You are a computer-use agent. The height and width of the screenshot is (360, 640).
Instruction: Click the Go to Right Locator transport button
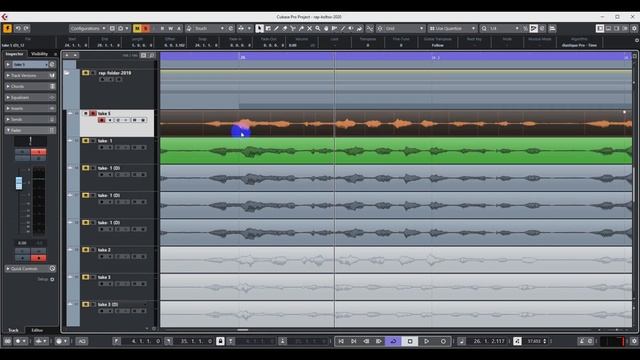tap(354, 341)
